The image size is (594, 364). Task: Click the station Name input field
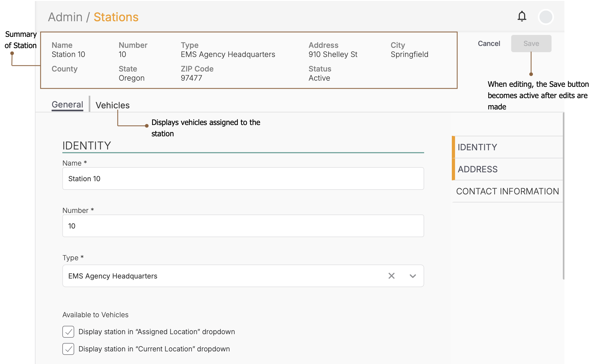[243, 179]
